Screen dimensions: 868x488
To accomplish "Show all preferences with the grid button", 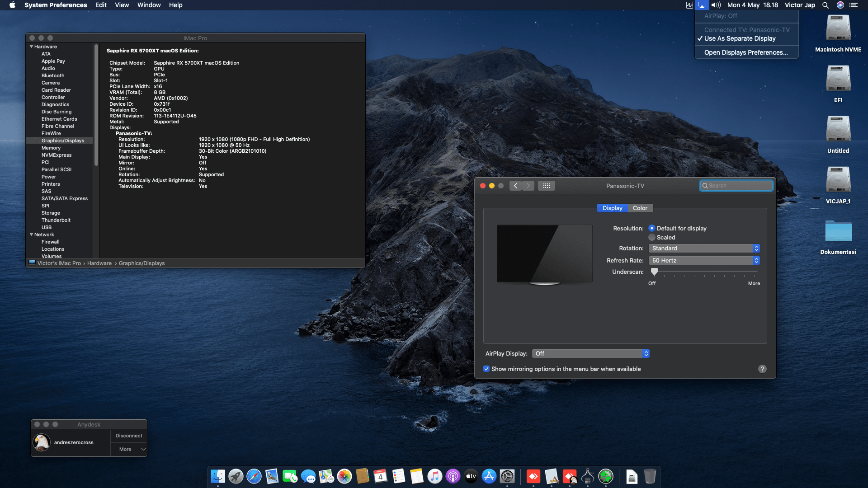I will coord(547,186).
